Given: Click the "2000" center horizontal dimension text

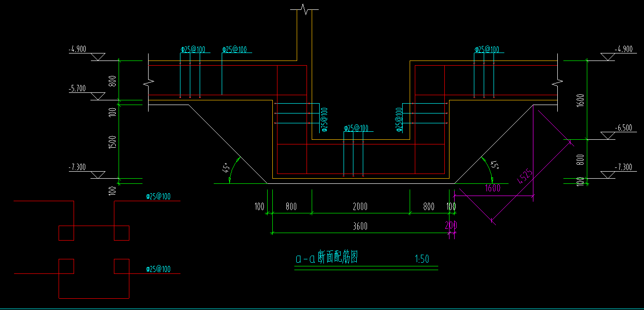Looking at the screenshot, I should pyautogui.click(x=360, y=206).
